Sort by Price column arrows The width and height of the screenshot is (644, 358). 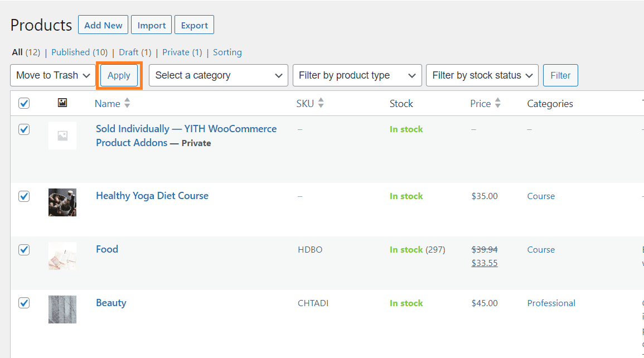click(498, 103)
